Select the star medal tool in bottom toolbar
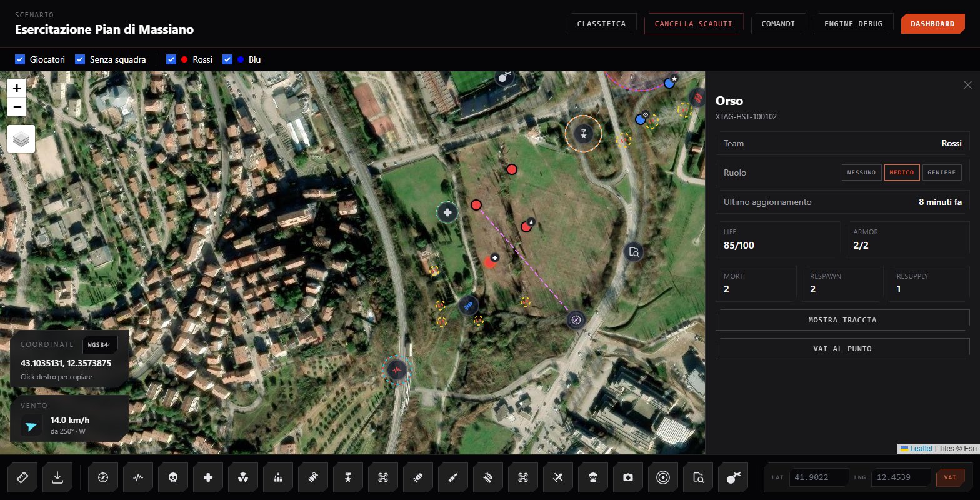The height and width of the screenshot is (500, 980). [x=349, y=477]
